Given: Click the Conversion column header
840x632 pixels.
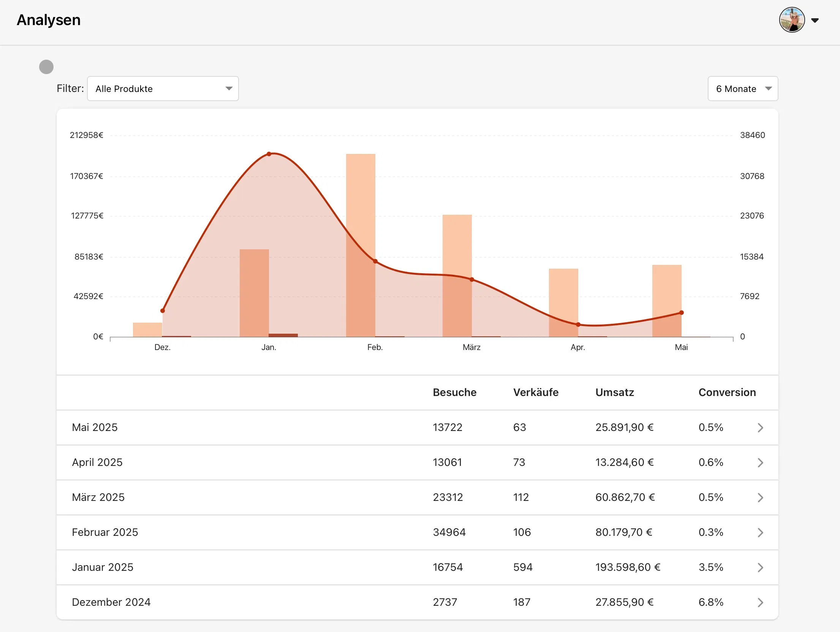Looking at the screenshot, I should tap(727, 393).
